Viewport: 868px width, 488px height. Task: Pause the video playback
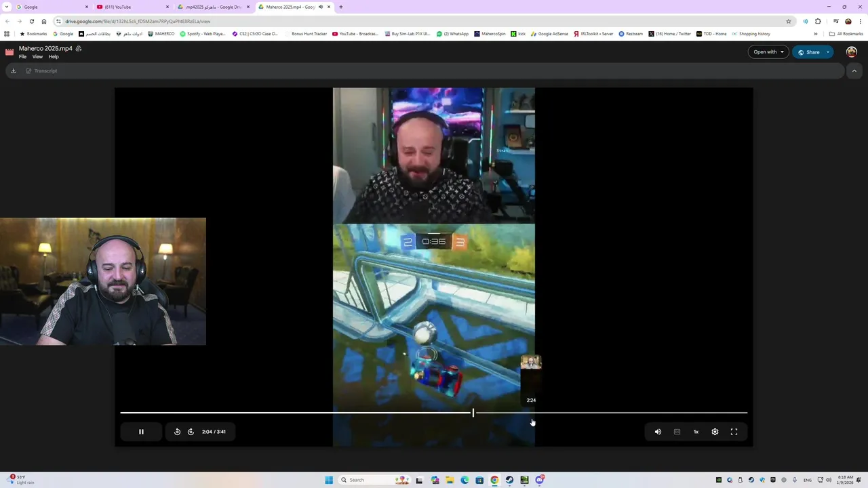pyautogui.click(x=141, y=432)
